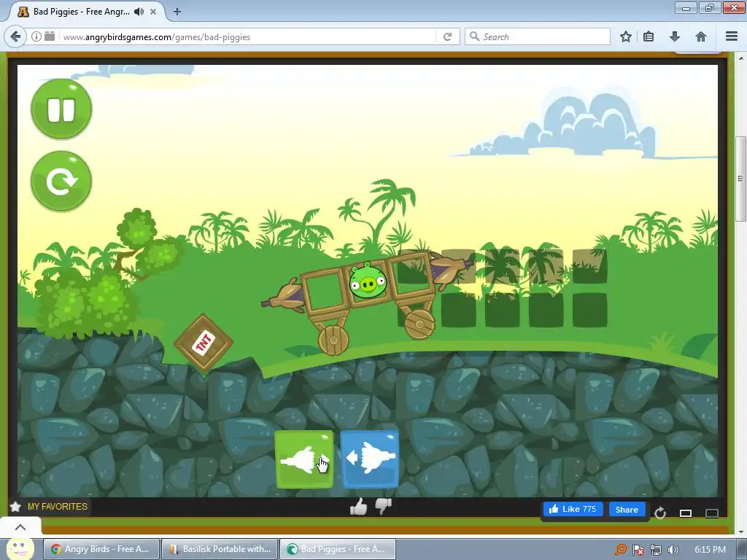
Task: Click the page vertical scrollbar thumb
Action: click(x=740, y=179)
